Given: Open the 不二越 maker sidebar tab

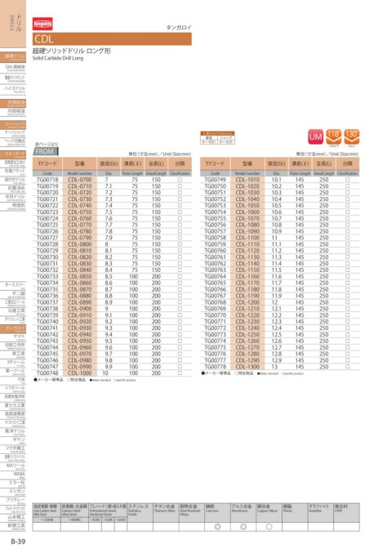Looking at the screenshot, I should tap(13, 294).
